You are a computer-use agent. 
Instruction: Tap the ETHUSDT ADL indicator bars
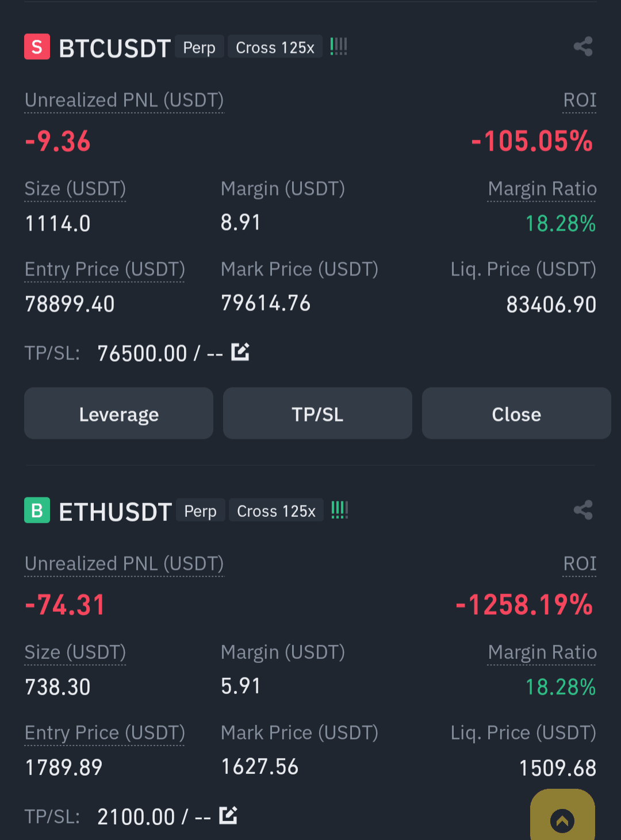coord(340,510)
